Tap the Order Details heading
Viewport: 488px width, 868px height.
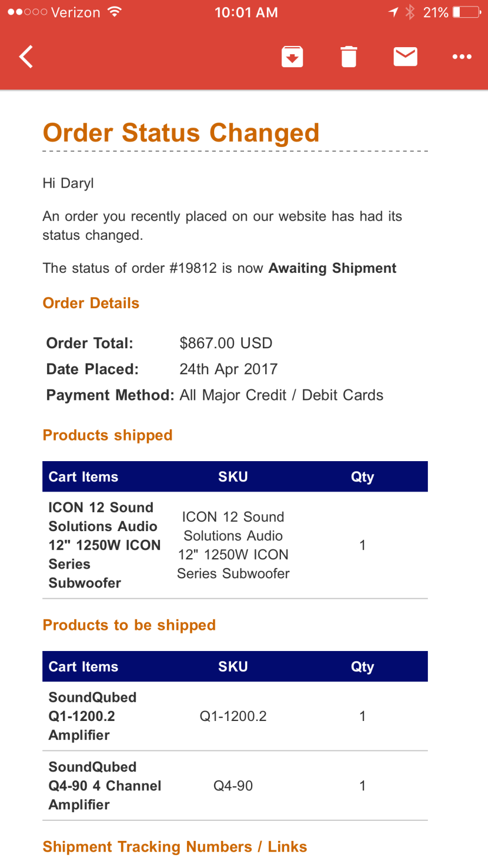[x=91, y=303]
